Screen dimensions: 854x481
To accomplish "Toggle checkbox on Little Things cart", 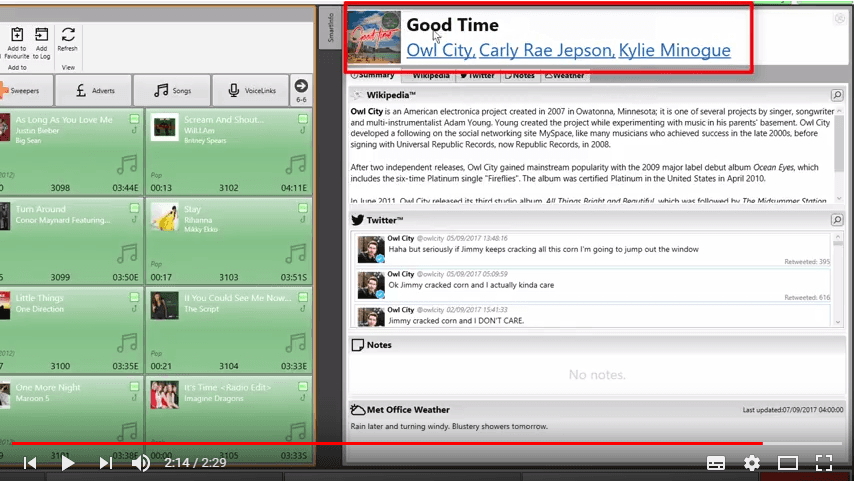I will click(x=134, y=297).
